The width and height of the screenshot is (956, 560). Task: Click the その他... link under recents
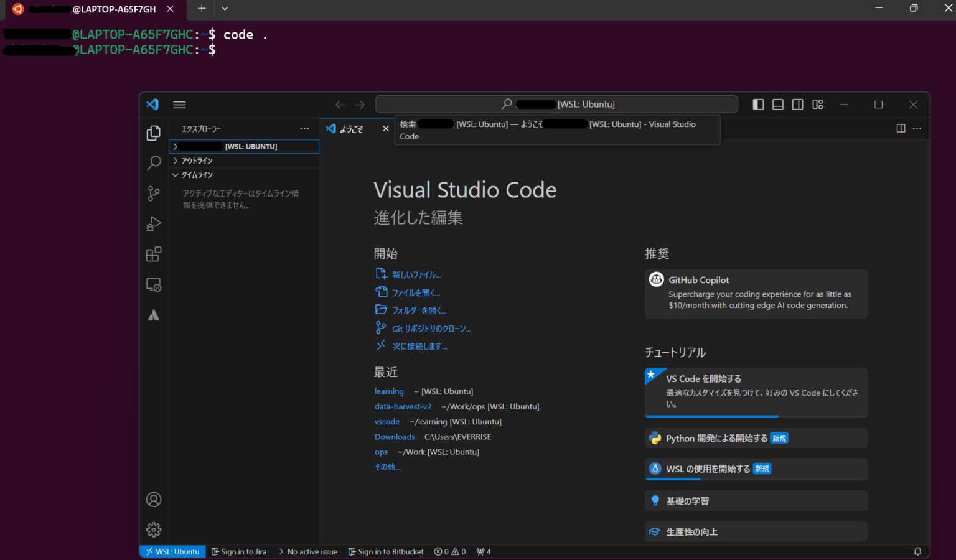388,467
